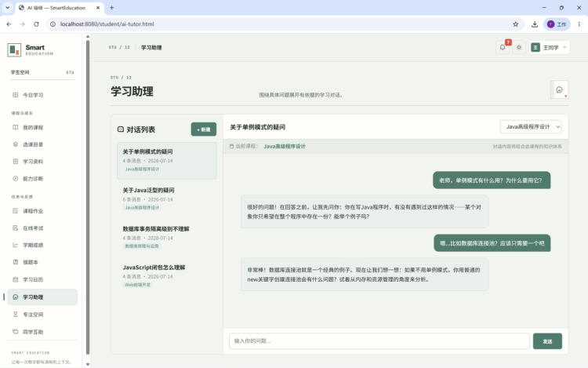Go to 我的课程 in the sidebar
The width and height of the screenshot is (588, 368).
tap(42, 127)
